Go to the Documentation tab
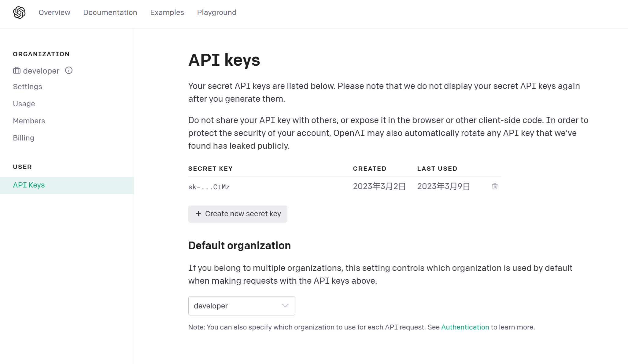Image resolution: width=628 pixels, height=364 pixels. tap(110, 13)
